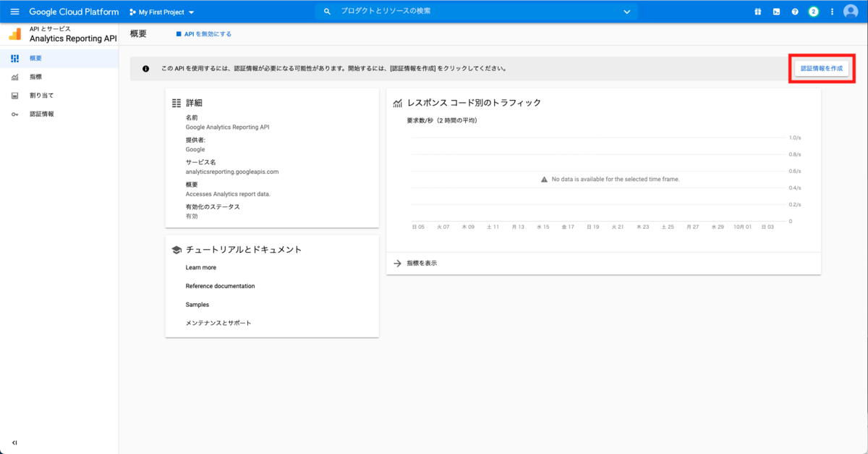
Task: Select the 割り当て quotas icon in sidebar
Action: click(x=15, y=95)
